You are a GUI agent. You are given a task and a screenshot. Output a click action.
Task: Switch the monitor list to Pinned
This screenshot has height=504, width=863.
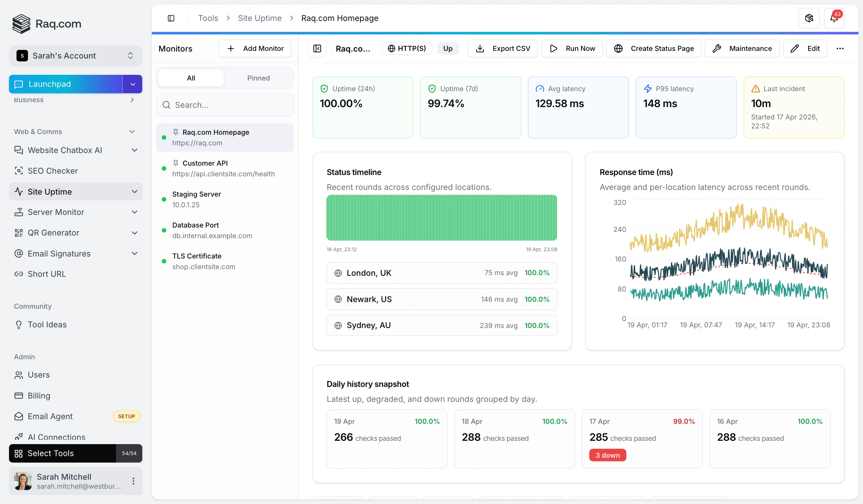pos(259,78)
